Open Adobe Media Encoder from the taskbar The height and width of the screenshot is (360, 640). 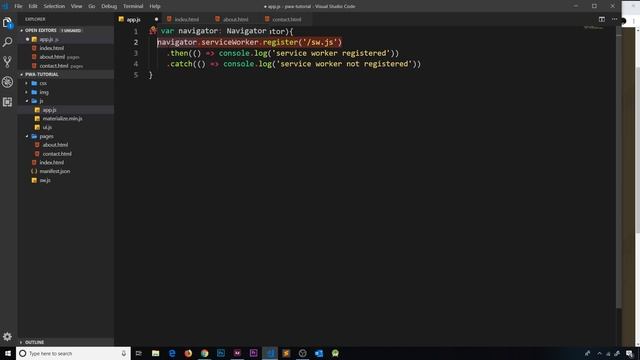[237, 353]
